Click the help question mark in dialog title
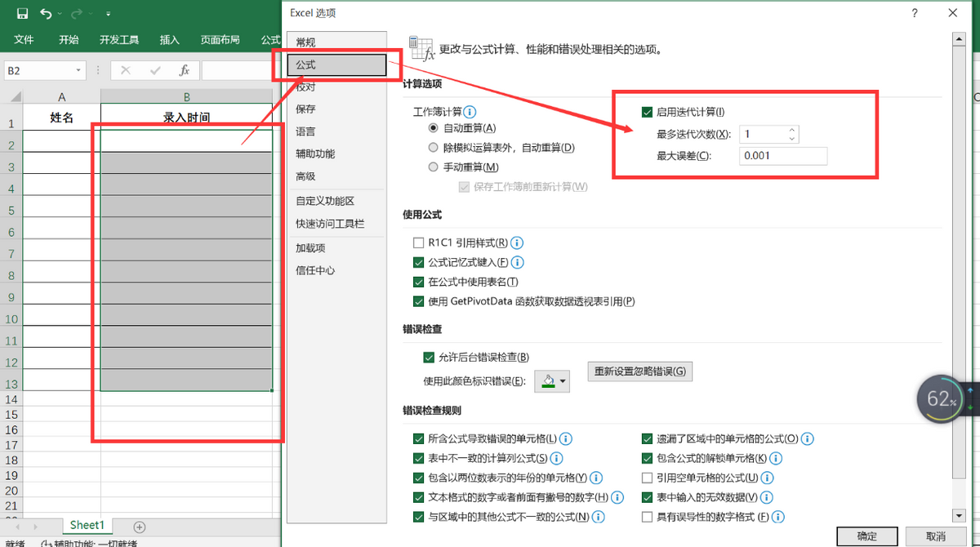Image resolution: width=980 pixels, height=547 pixels. (x=915, y=13)
